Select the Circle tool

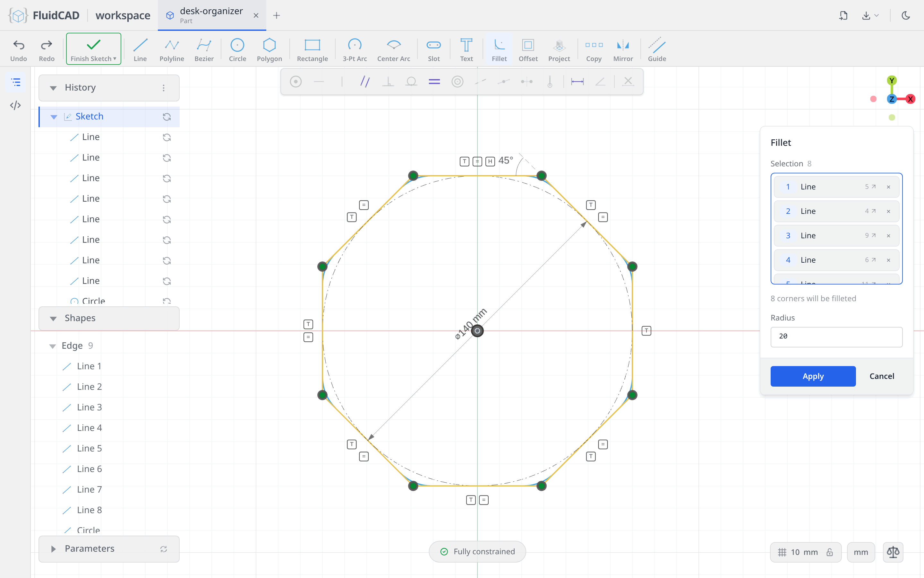237,50
